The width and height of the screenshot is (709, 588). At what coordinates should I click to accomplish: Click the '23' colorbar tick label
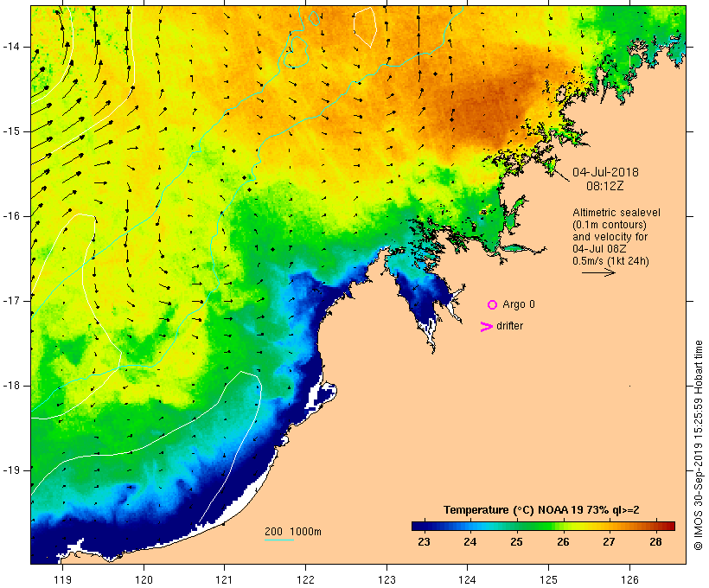click(424, 542)
